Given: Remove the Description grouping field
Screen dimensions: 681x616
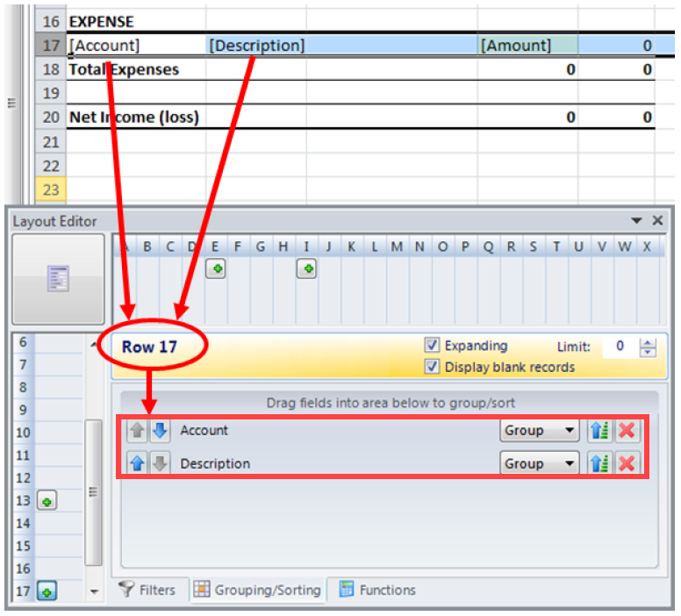Looking at the screenshot, I should (627, 464).
